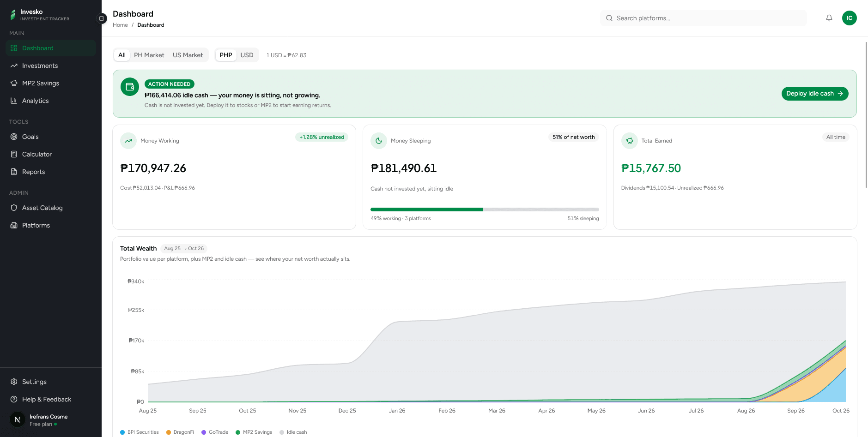Select the PHP currency toggle

pos(226,55)
